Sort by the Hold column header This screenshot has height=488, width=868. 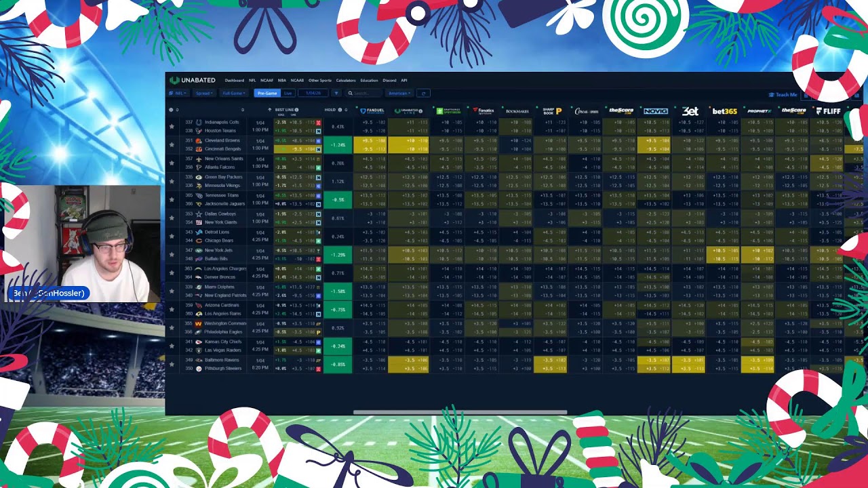click(x=330, y=110)
